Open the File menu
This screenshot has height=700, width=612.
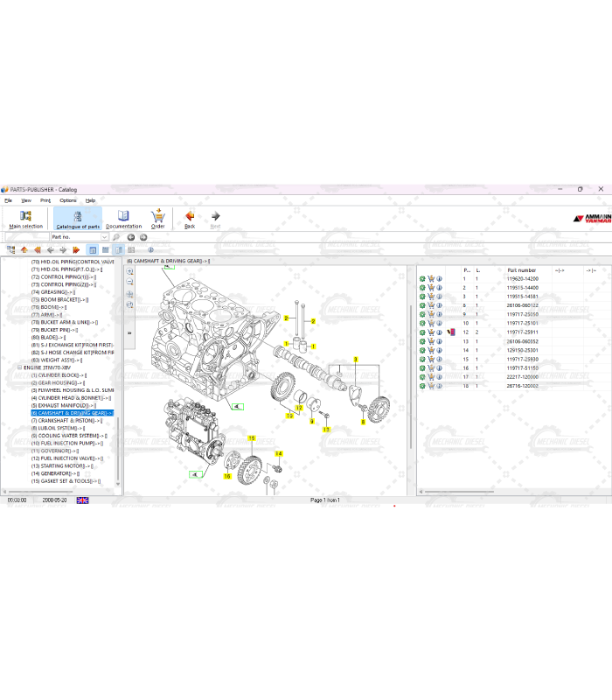8,200
